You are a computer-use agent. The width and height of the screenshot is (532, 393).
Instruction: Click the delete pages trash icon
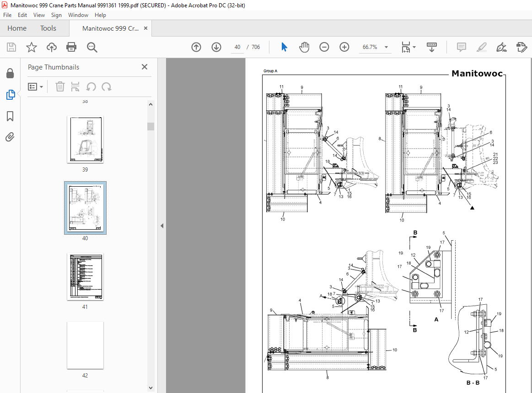tap(60, 87)
